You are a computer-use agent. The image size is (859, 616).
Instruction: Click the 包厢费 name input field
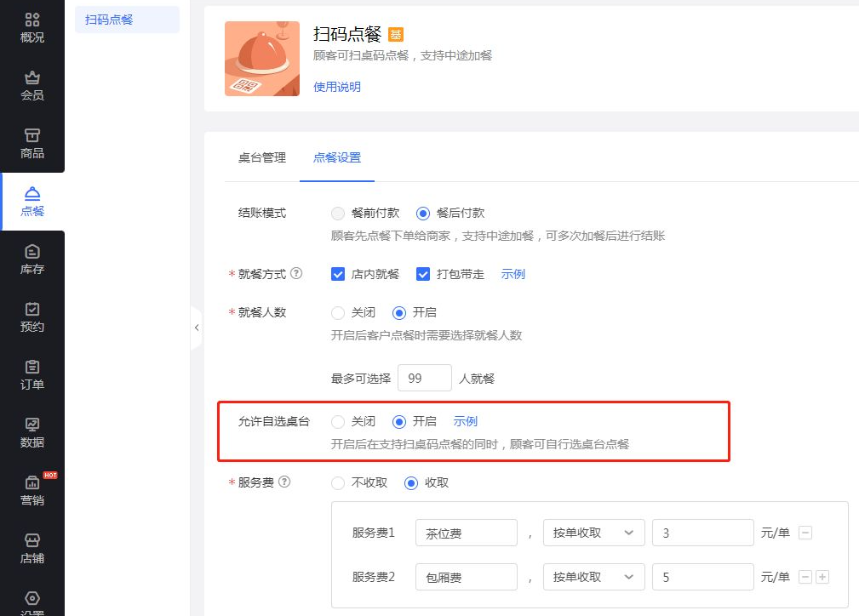(467, 577)
